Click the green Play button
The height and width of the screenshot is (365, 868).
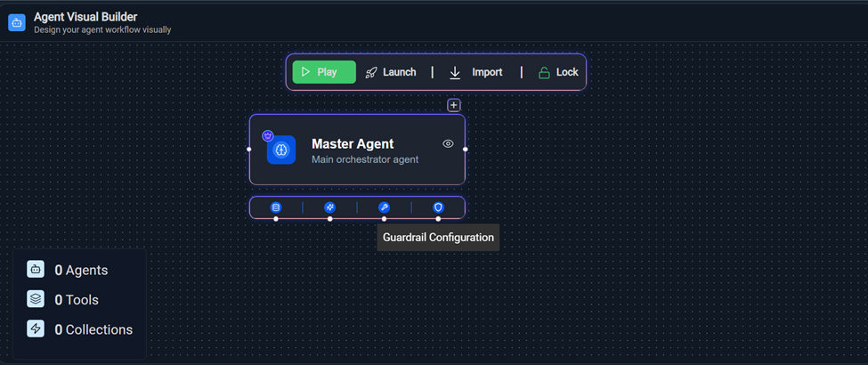point(324,72)
